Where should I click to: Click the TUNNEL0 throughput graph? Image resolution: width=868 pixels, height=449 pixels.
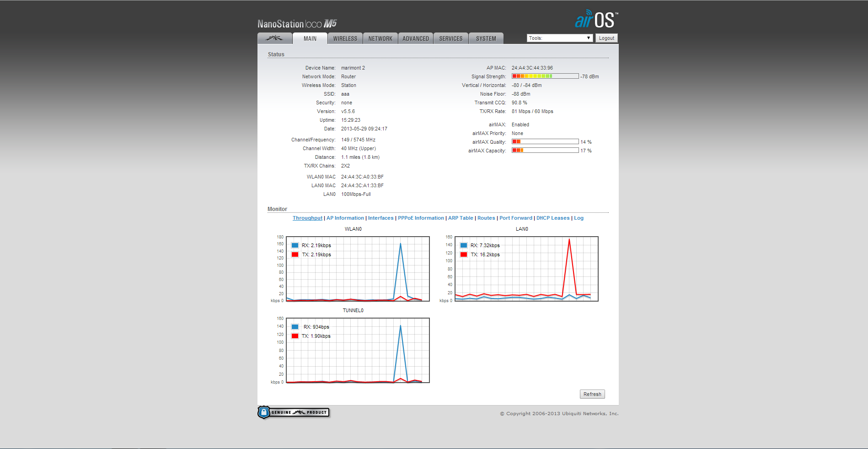tap(358, 350)
